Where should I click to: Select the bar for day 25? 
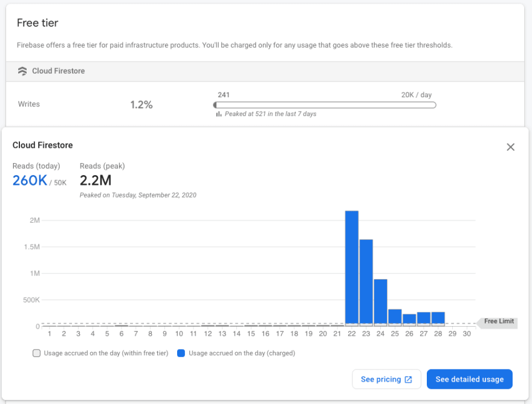(x=395, y=318)
